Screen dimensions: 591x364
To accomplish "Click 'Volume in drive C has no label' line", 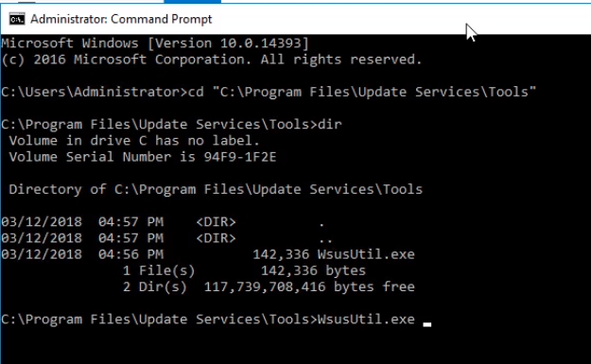I will (134, 141).
